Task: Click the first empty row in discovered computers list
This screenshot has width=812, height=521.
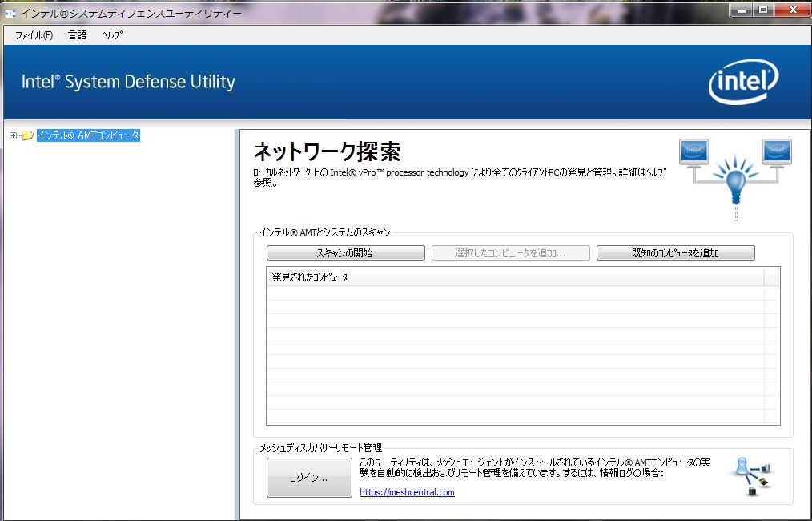Action: 515,293
